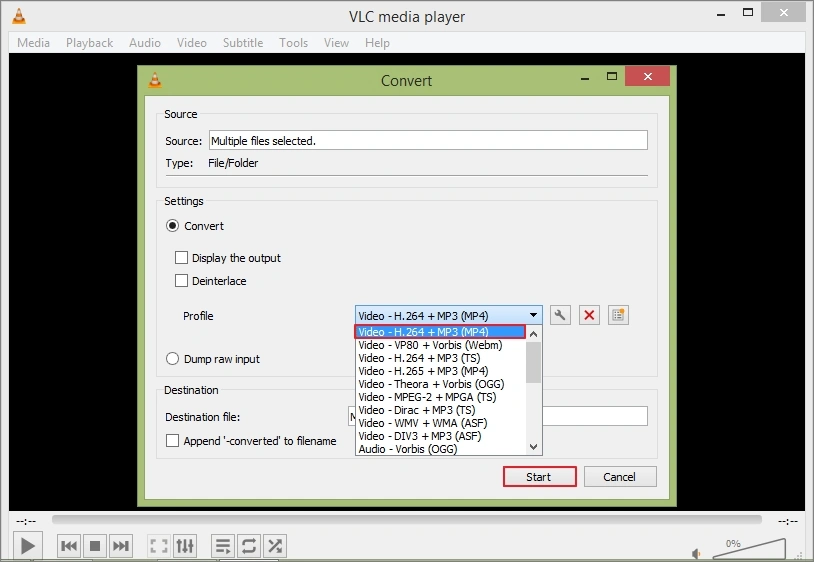
Task: Open the Media menu
Action: click(x=33, y=43)
